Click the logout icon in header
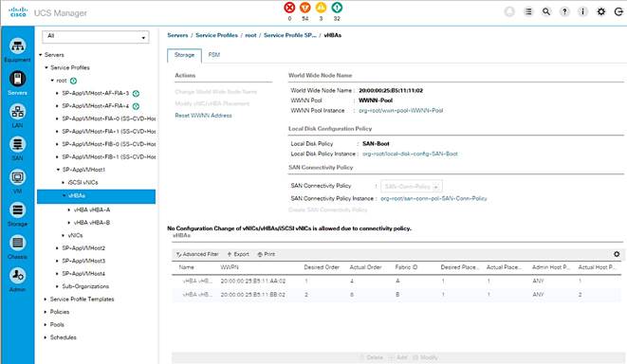 click(618, 11)
